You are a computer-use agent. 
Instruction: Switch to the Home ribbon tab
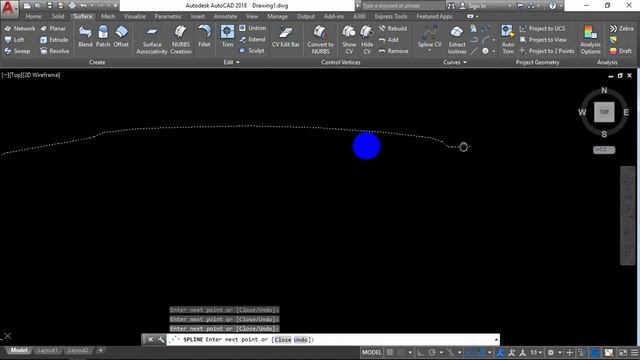[x=33, y=16]
